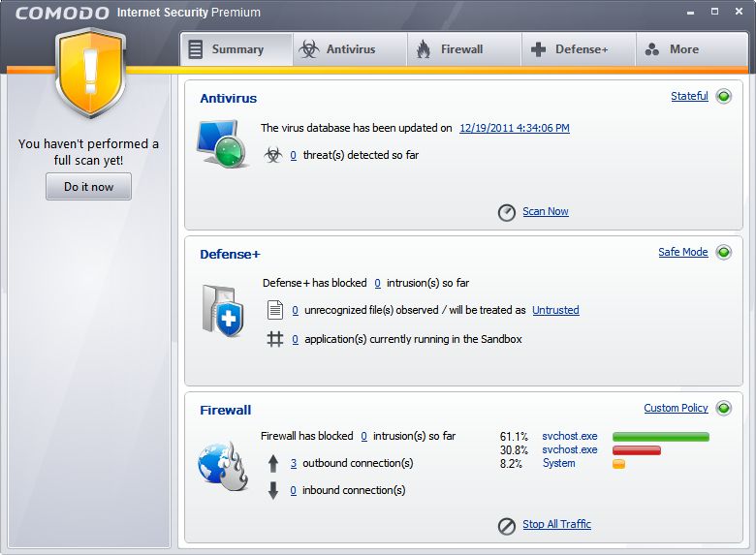Click green status light next to Custom Policy
Screen dimensions: 756x555
pyautogui.click(x=723, y=408)
